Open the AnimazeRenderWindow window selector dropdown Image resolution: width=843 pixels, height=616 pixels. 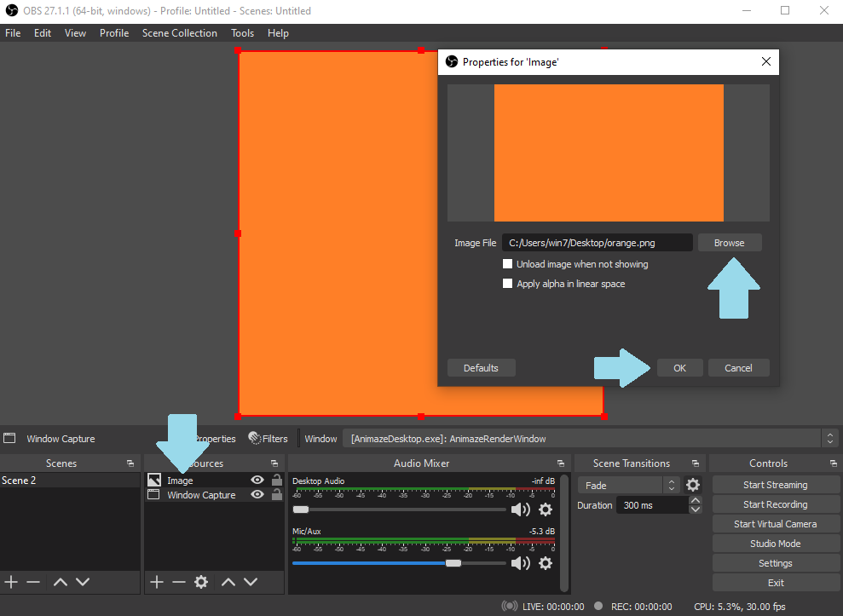coord(829,438)
